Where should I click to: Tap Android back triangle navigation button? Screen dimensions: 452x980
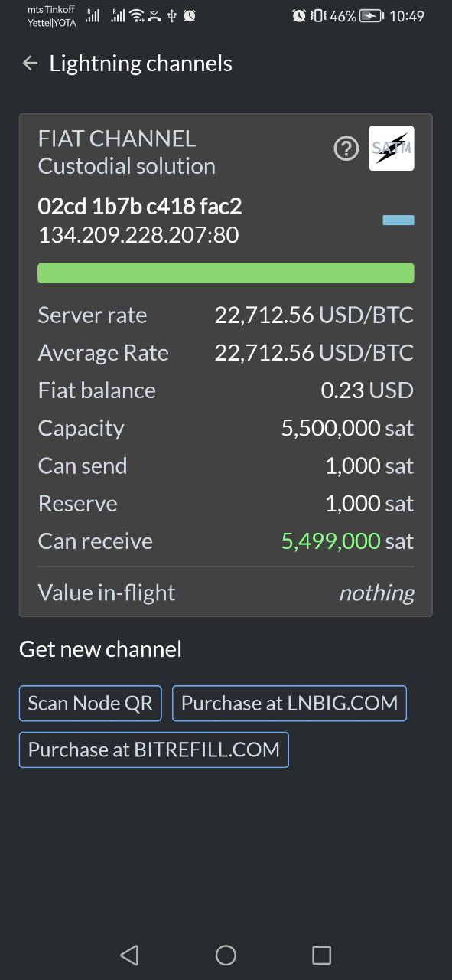coord(129,954)
